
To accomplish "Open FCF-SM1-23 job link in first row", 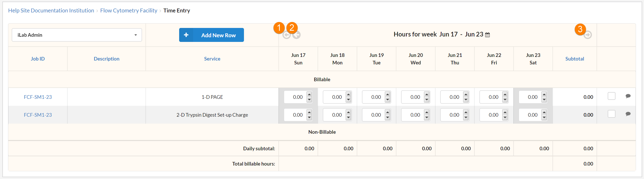I will tap(38, 97).
